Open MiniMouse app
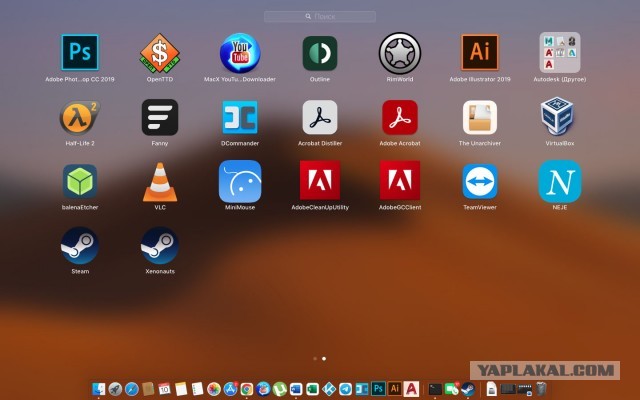640x400 pixels. click(x=240, y=181)
